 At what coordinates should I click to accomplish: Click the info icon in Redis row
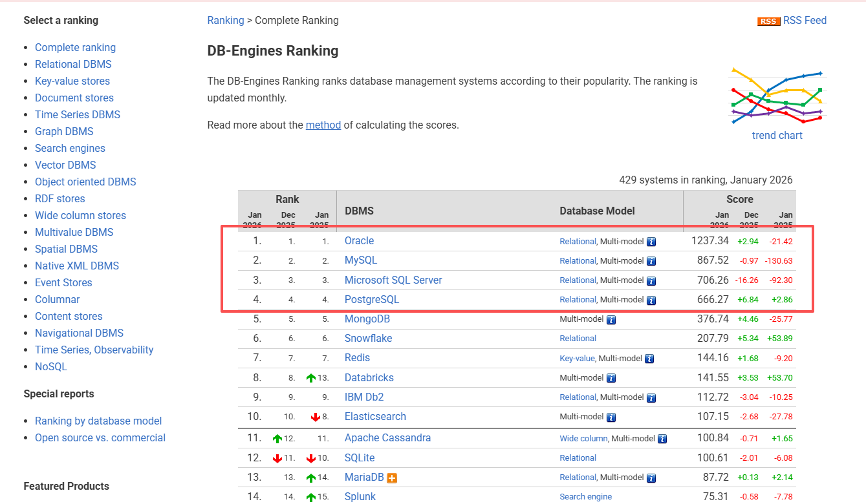click(649, 359)
